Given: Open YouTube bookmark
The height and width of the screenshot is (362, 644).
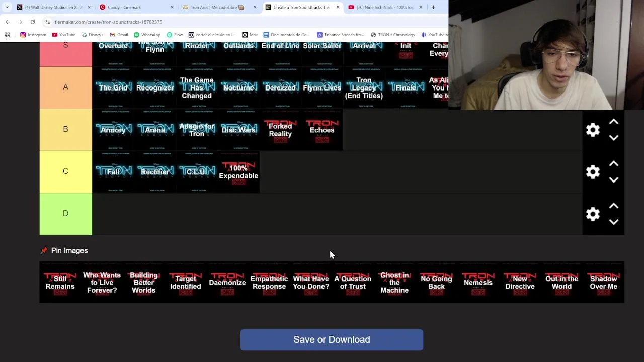Looking at the screenshot, I should (x=63, y=35).
